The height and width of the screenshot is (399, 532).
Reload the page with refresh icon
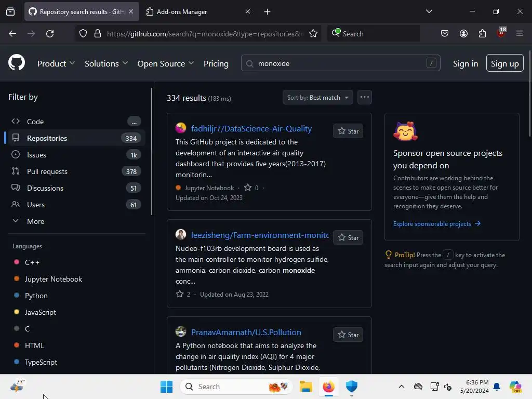pyautogui.click(x=50, y=34)
